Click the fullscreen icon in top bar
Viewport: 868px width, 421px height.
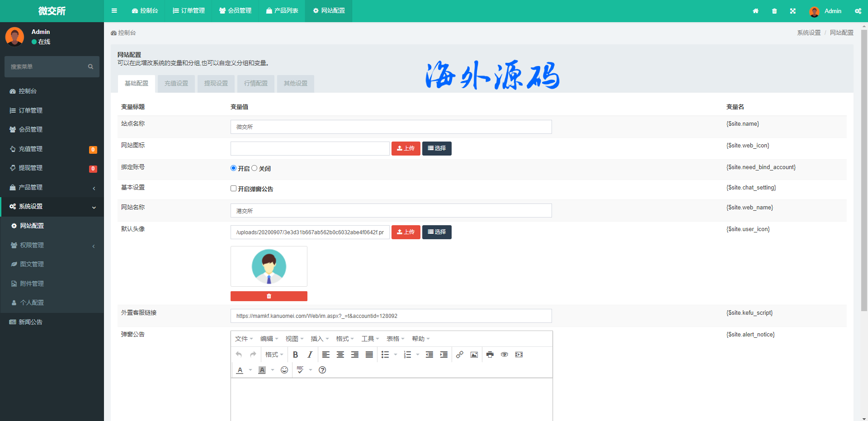pos(793,11)
